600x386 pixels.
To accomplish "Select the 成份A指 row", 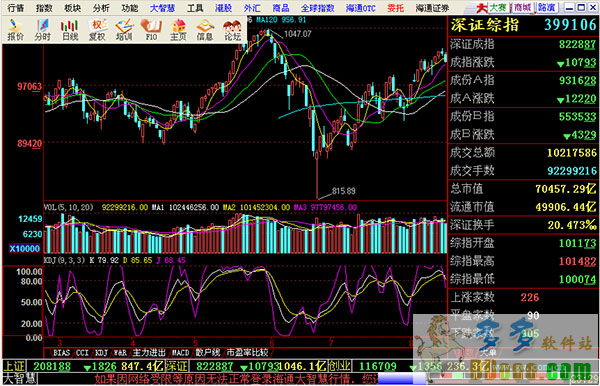I will tap(523, 80).
